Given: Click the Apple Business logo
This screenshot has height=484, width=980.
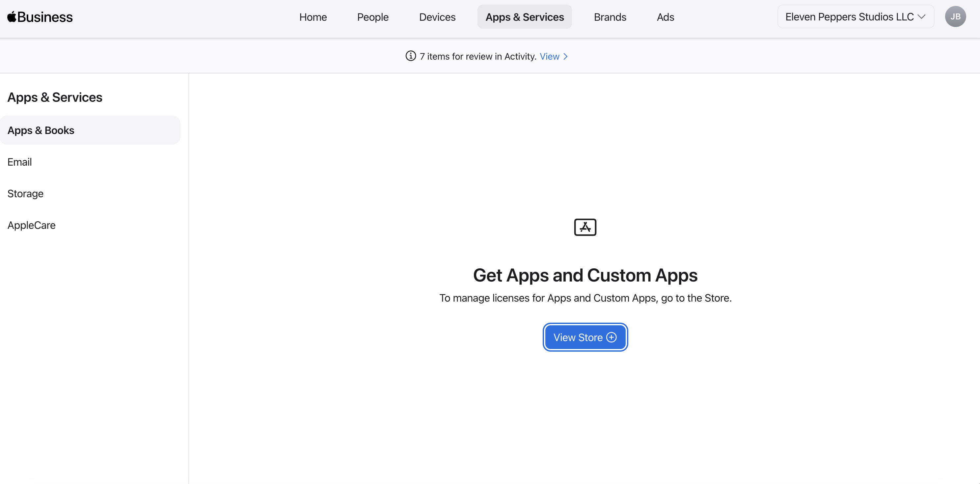Looking at the screenshot, I should tap(40, 17).
